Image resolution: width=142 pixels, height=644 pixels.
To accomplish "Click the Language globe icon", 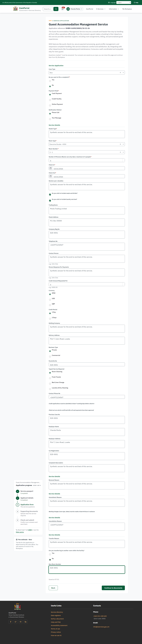I will click(x=109, y=2).
